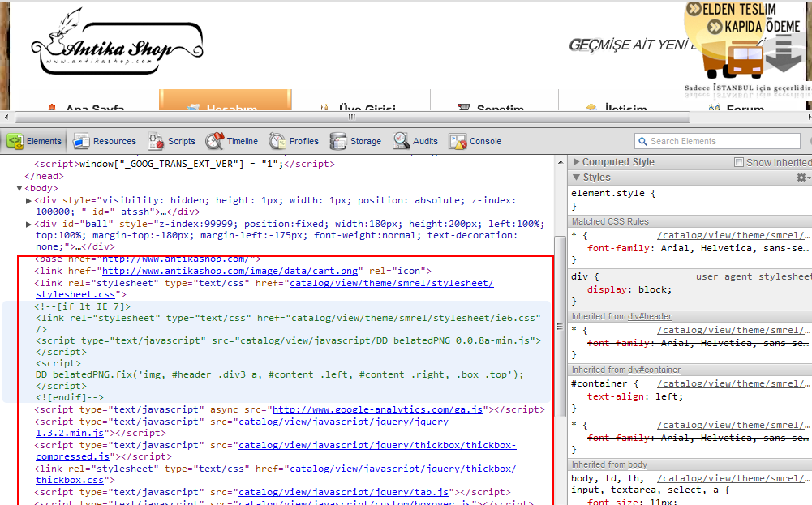812x505 pixels.
Task: Select the "DD_belatedPNG.fix" script text line
Action: point(280,375)
